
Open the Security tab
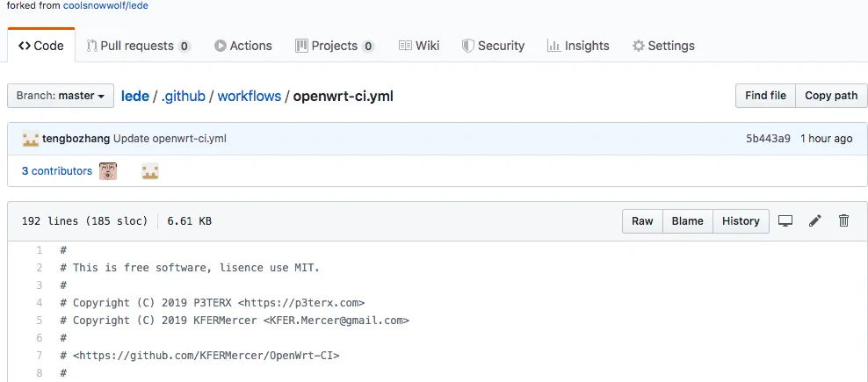pos(493,46)
